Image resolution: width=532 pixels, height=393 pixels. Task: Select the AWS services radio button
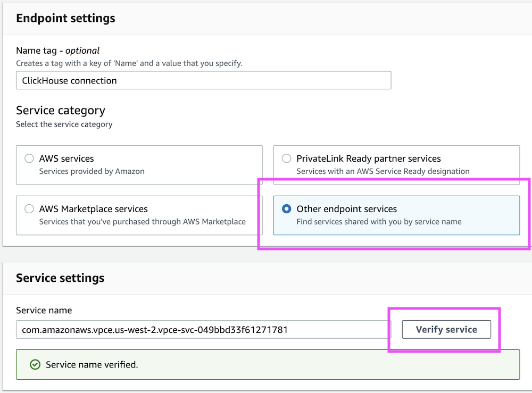(x=29, y=158)
